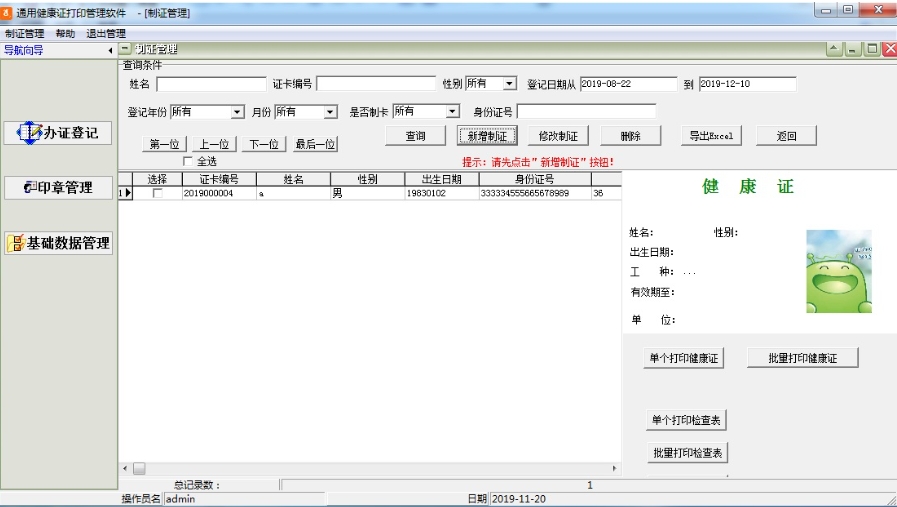Select the 男 gender cell
Viewport: 897px width, 507px height.
(x=368, y=193)
